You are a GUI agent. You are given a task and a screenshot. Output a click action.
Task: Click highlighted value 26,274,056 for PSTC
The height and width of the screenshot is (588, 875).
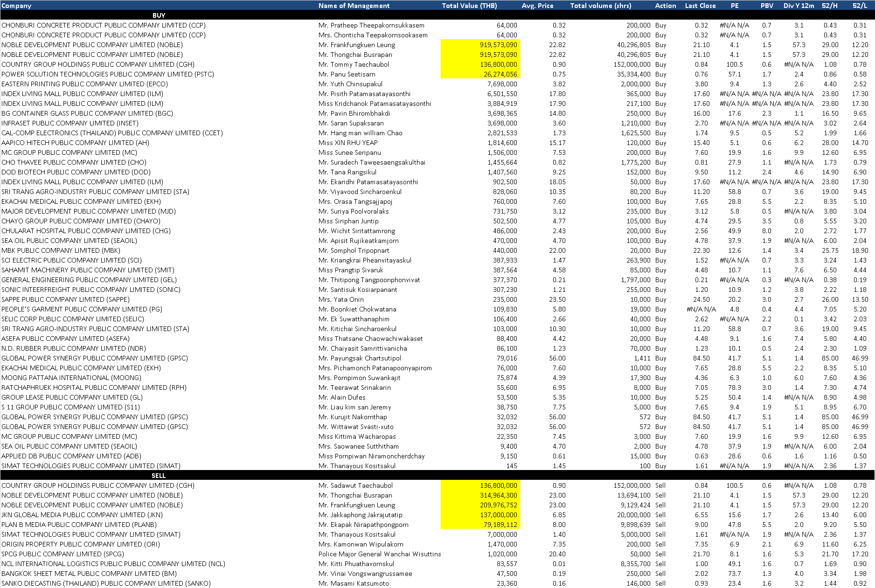pyautogui.click(x=500, y=74)
